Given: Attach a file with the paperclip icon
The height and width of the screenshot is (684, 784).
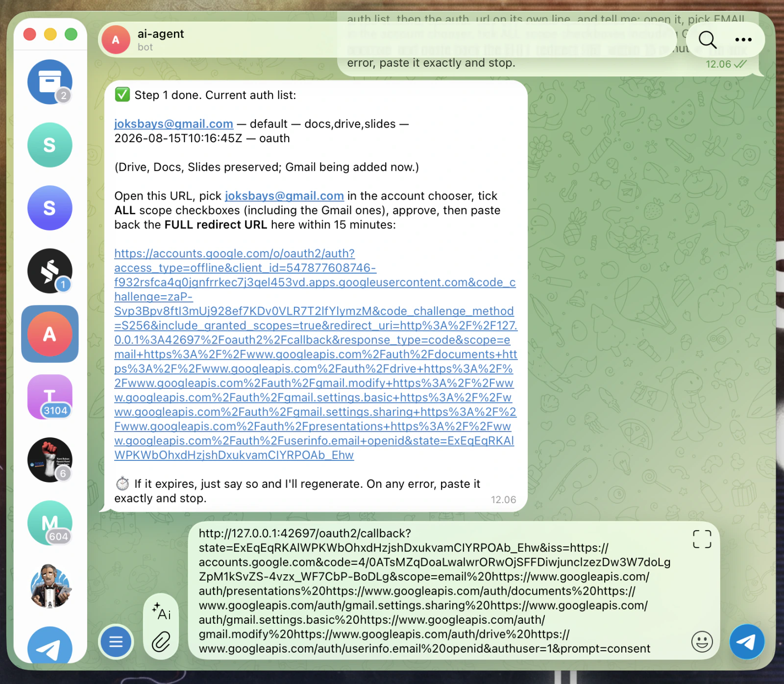Looking at the screenshot, I should [x=161, y=641].
